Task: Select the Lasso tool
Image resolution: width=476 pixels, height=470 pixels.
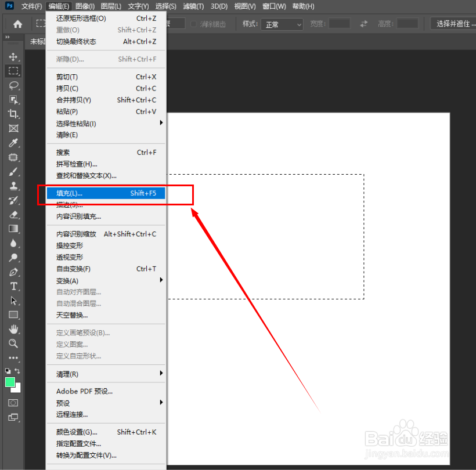Action: (13, 85)
